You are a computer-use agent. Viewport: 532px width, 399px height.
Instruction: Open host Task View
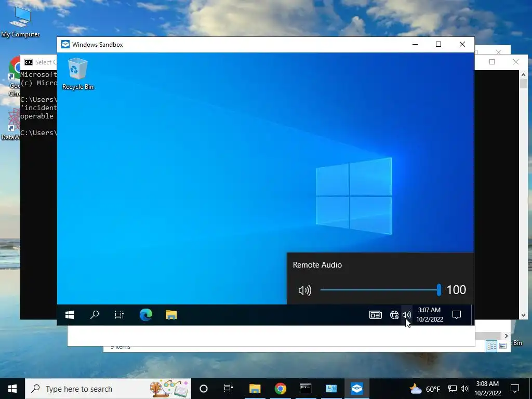229,389
